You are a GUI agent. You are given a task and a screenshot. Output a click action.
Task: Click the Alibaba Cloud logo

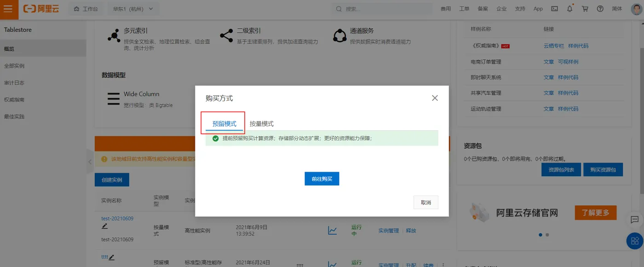pos(41,9)
